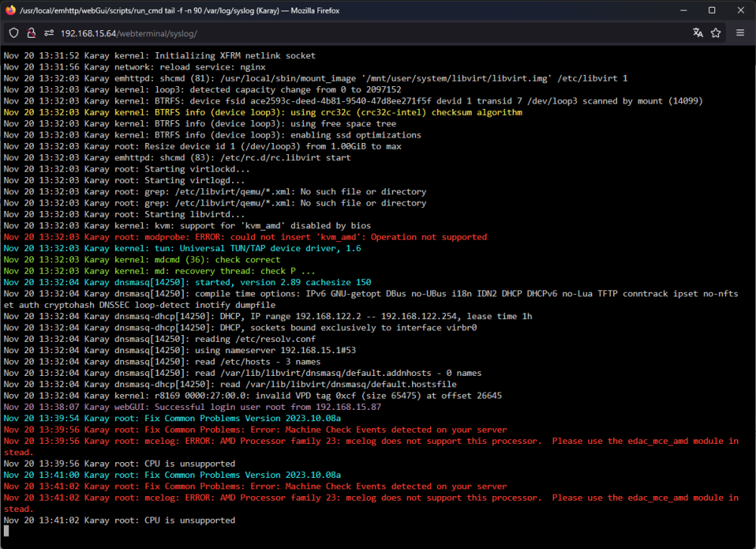Viewport: 756px width, 549px height.
Task: Click the Firefox logo in title bar
Action: pyautogui.click(x=11, y=10)
